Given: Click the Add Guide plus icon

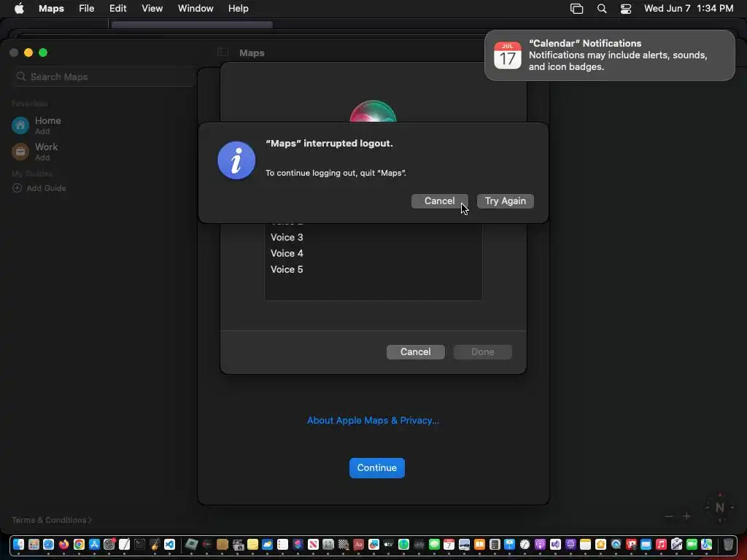Looking at the screenshot, I should (x=18, y=188).
